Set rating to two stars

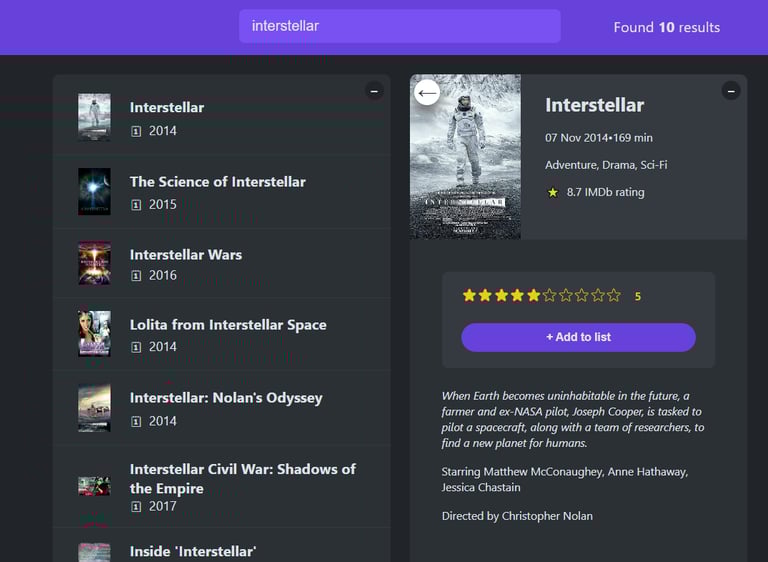[x=485, y=295]
